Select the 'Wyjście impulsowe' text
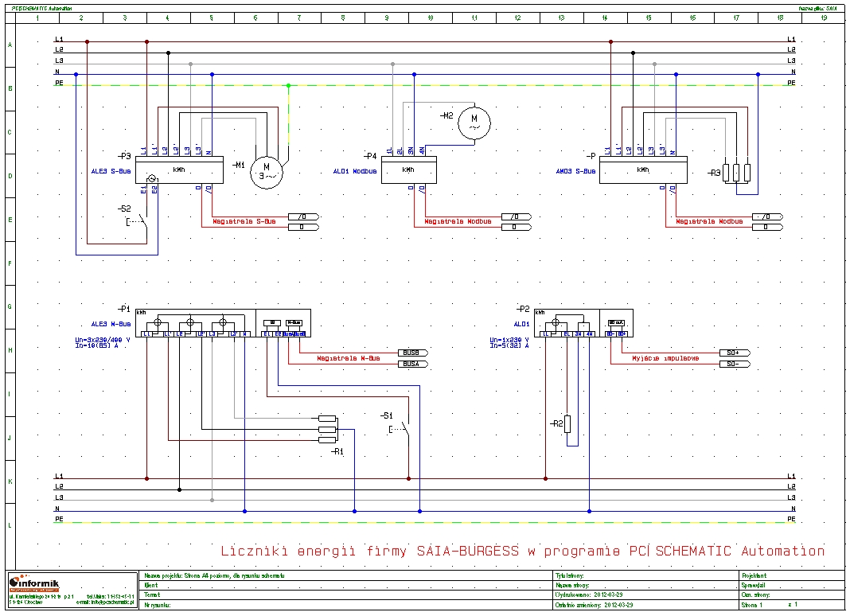Screen dimensions: 850x616 click(x=665, y=358)
